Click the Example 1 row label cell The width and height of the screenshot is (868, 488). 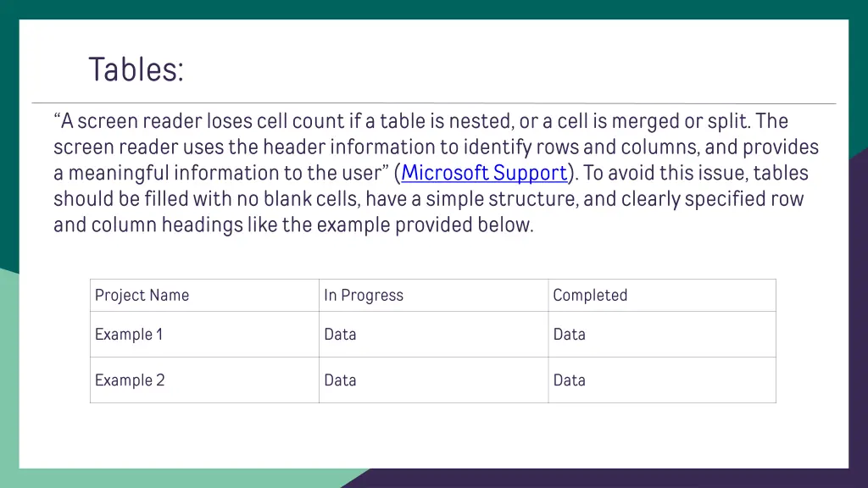coord(205,334)
